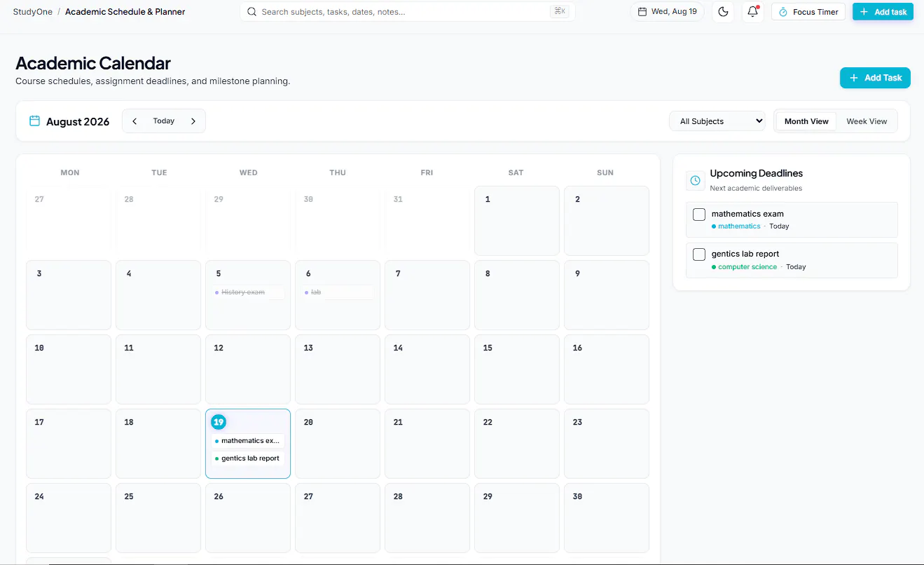The image size is (924, 565).
Task: Click the StudyOne breadcrumb link
Action: click(33, 12)
